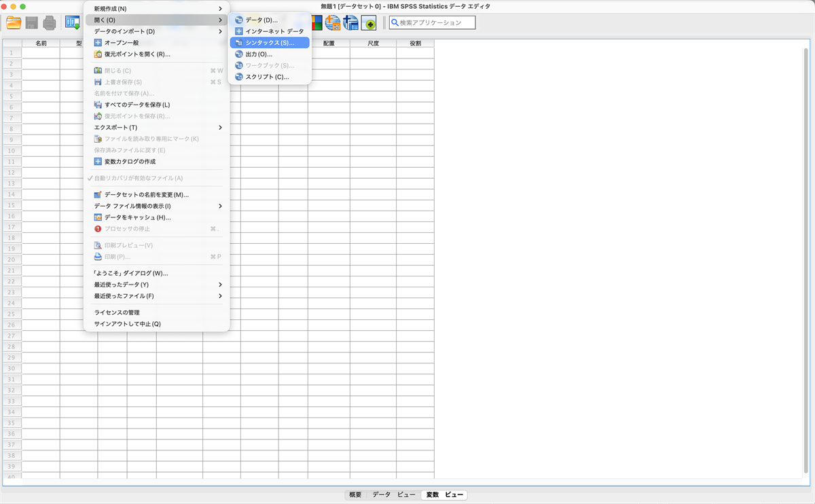Viewport: 815px width, 504px height.
Task: Select データをキャッシュ(H)... menu item
Action: tap(156, 217)
